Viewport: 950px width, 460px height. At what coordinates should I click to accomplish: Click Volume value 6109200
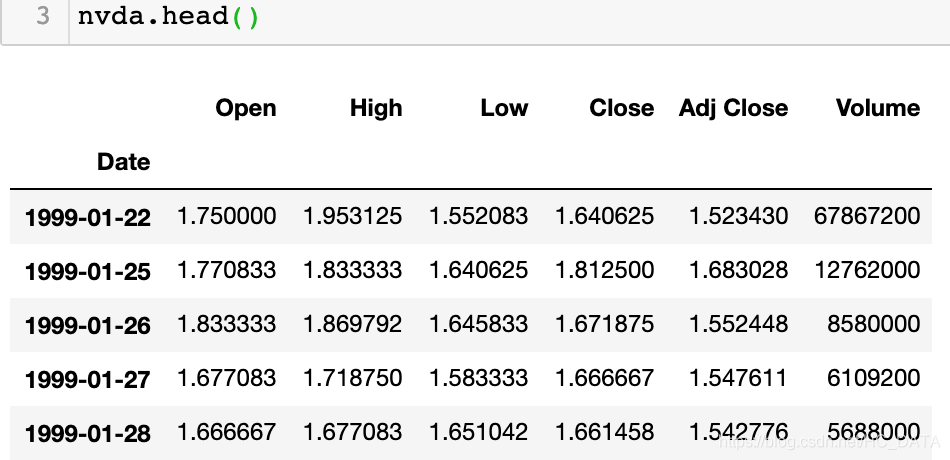tap(874, 378)
